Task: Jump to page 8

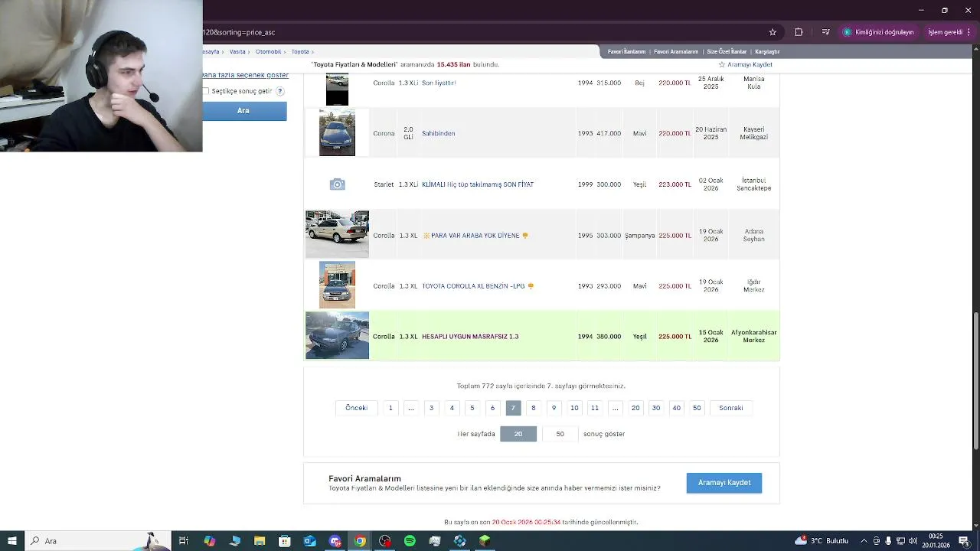Action: (534, 408)
